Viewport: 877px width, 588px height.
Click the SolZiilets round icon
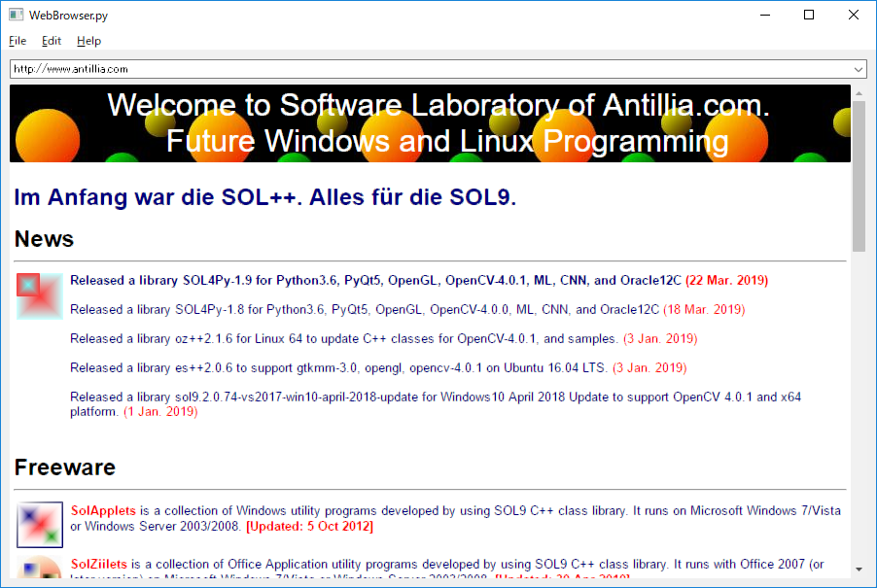click(x=39, y=567)
